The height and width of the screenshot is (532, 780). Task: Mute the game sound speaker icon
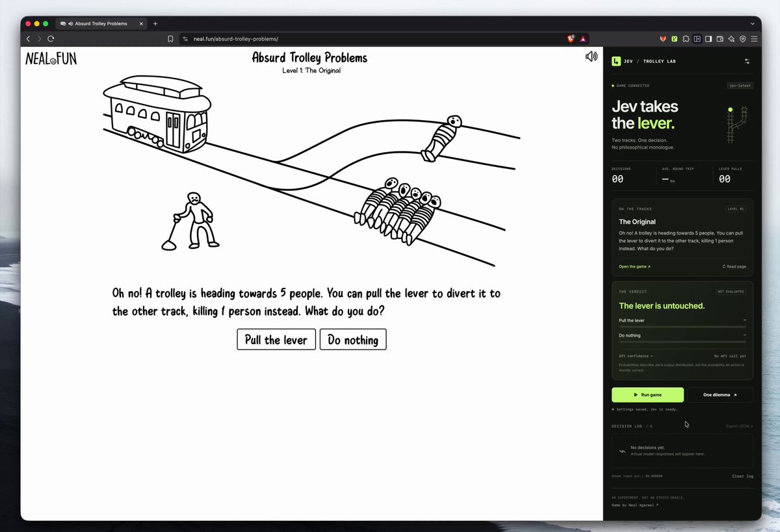[591, 57]
